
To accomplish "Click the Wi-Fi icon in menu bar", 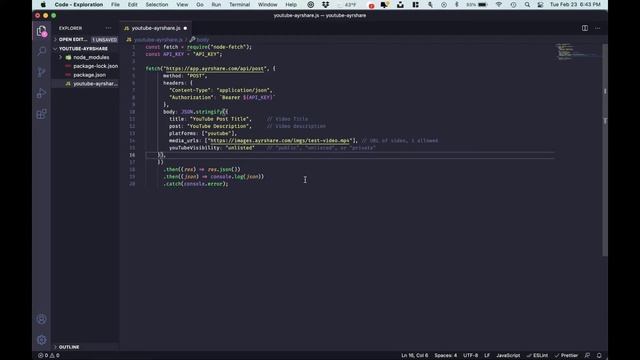I will tap(499, 4).
